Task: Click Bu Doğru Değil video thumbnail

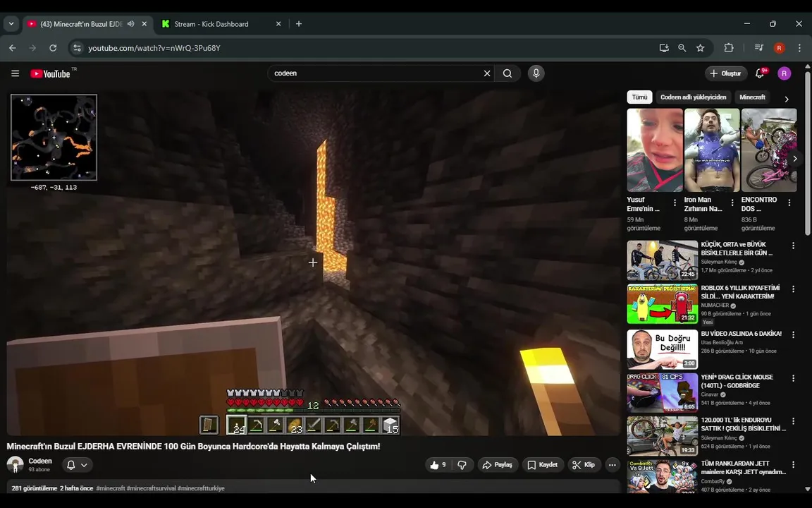Action: point(663,349)
